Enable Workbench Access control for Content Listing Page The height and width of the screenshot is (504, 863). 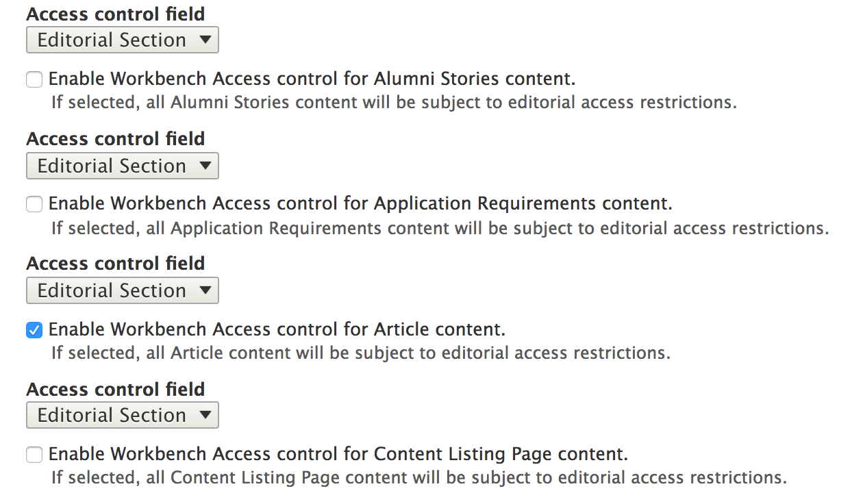tap(34, 453)
